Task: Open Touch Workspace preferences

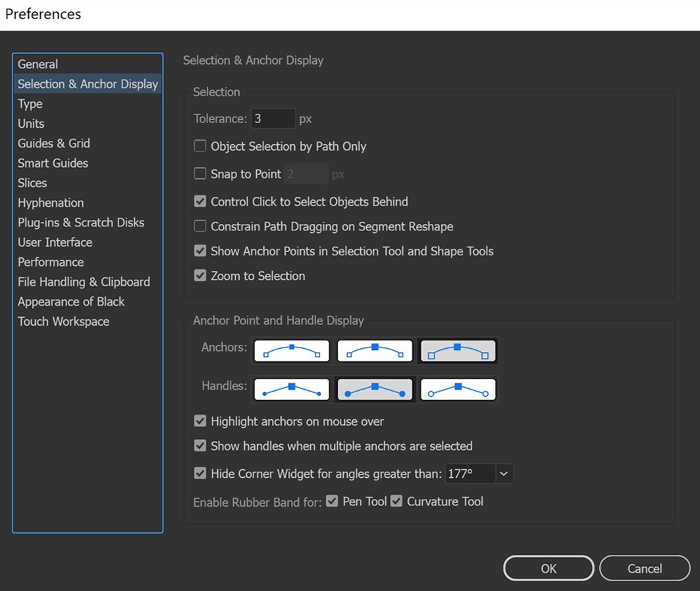Action: (88, 322)
